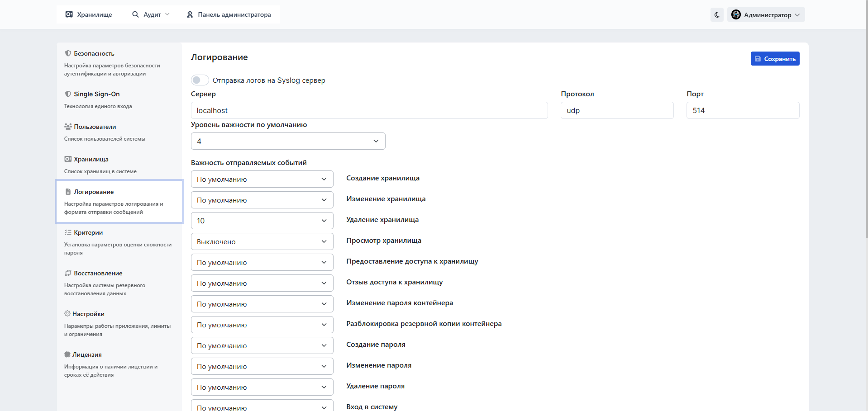The width and height of the screenshot is (868, 411).
Task: Expand the Администратор user menu
Action: coord(766,15)
